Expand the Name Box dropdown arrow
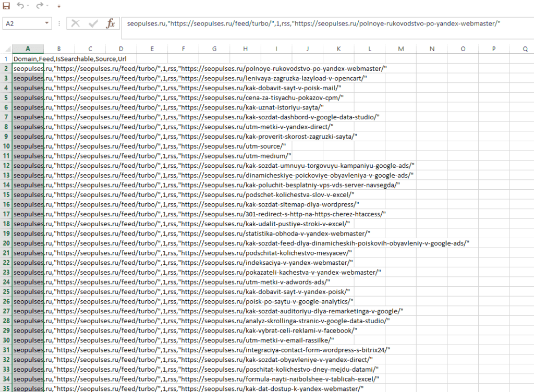 (47, 23)
